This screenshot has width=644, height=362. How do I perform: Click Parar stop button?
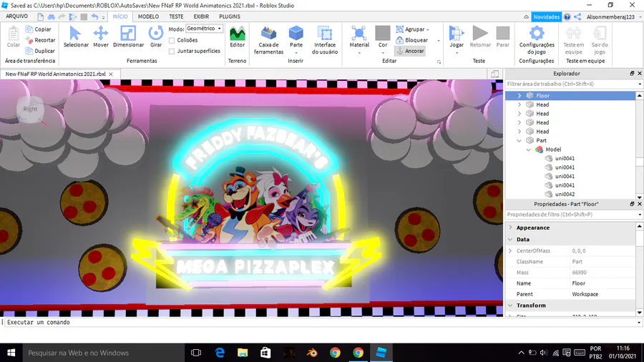(503, 36)
